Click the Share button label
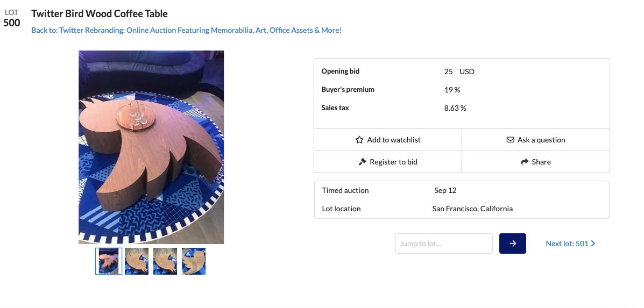This screenshot has width=644, height=308. click(541, 162)
